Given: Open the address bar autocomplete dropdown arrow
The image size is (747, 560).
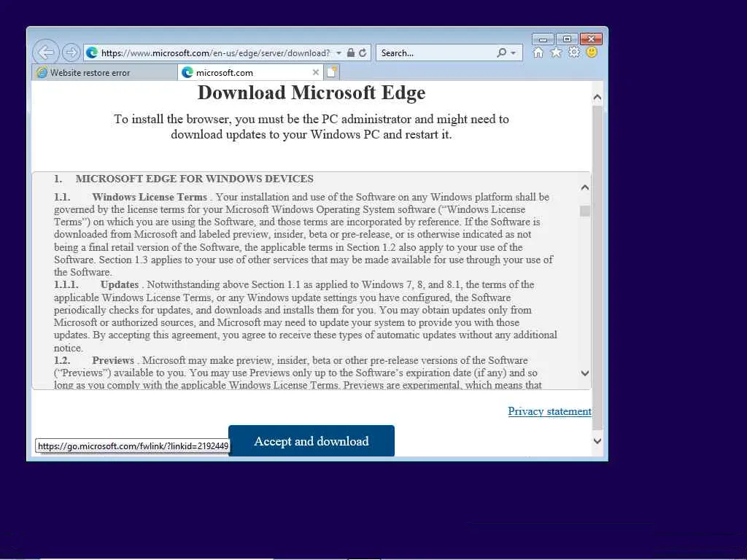Looking at the screenshot, I should 338,52.
